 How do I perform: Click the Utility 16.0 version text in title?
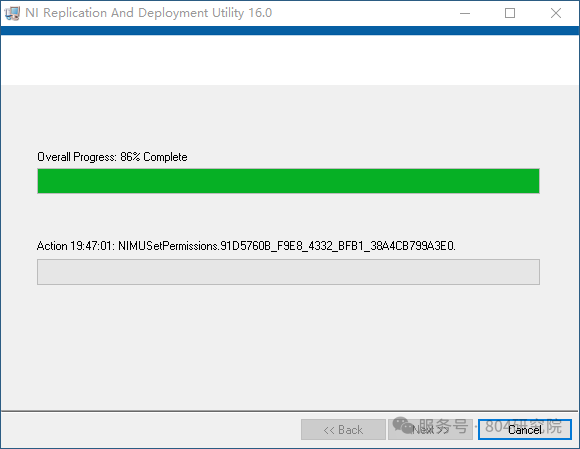click(242, 13)
